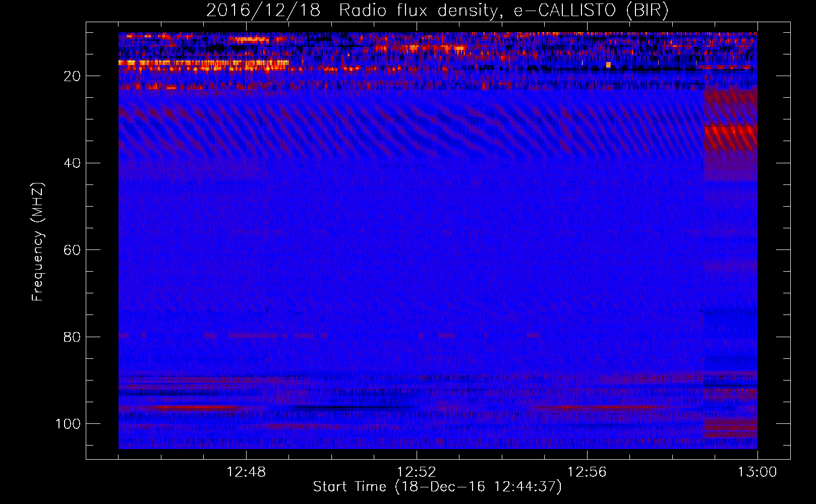The image size is (816, 504).
Task: Click the 12:52 time tick label
Action: tap(417, 472)
